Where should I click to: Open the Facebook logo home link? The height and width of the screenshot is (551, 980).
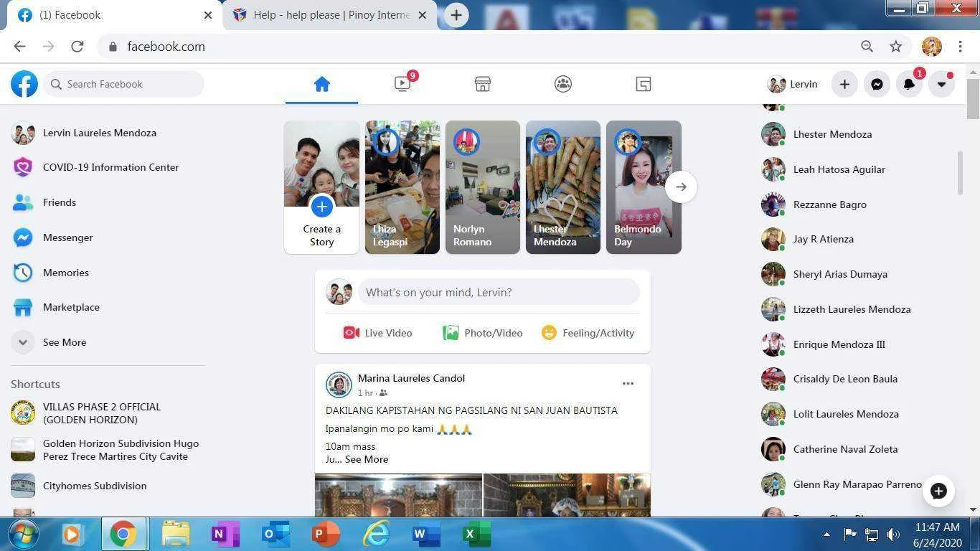click(x=24, y=84)
